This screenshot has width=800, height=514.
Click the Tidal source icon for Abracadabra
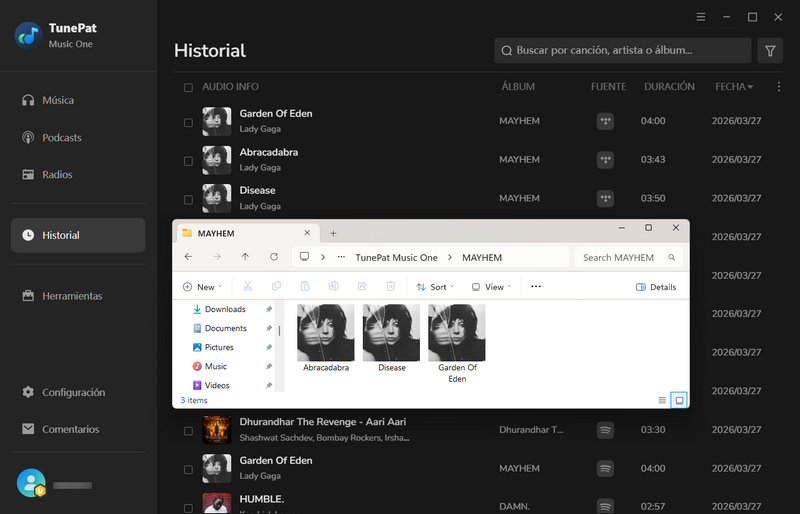tap(606, 160)
